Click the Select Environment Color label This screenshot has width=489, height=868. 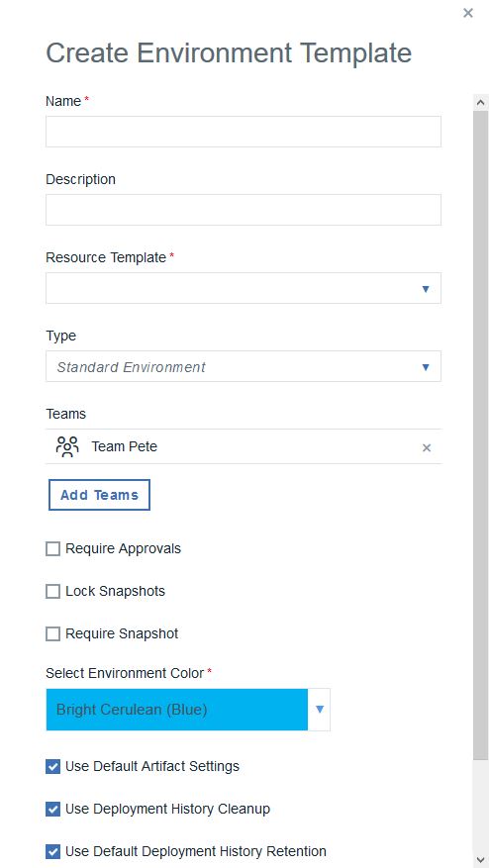pyautogui.click(x=125, y=673)
